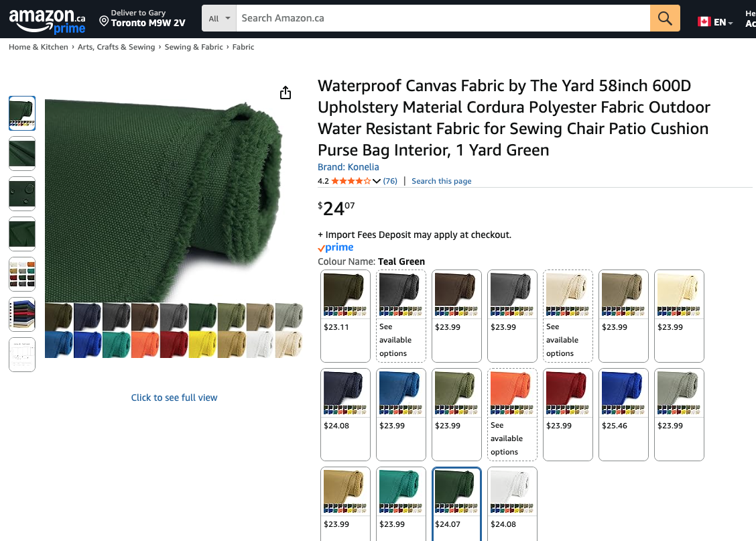The height and width of the screenshot is (541, 756).
Task: Click the Search this page link
Action: coord(441,181)
